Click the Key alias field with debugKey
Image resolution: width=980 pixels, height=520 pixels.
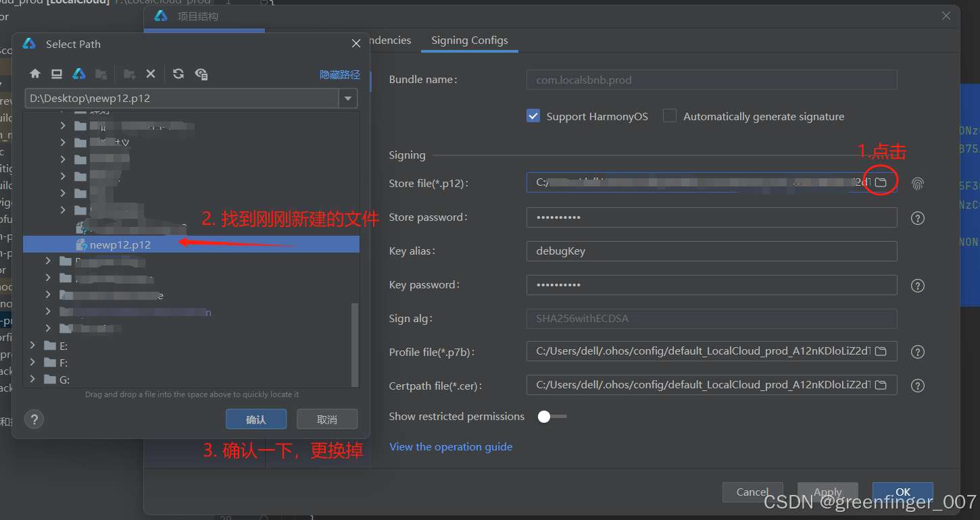(712, 251)
